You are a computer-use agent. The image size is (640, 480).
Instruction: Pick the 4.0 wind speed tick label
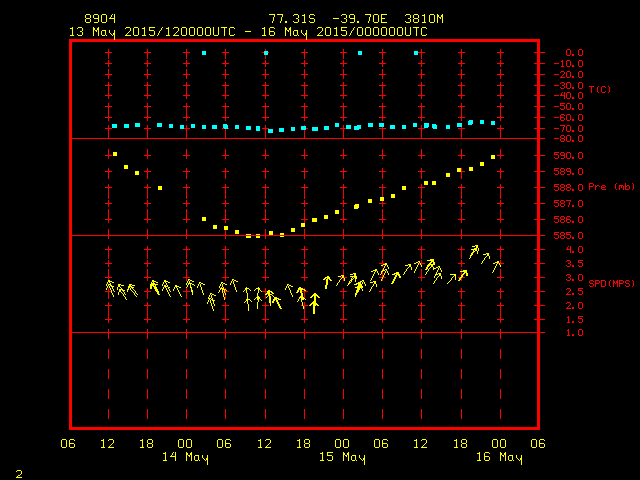click(x=574, y=249)
